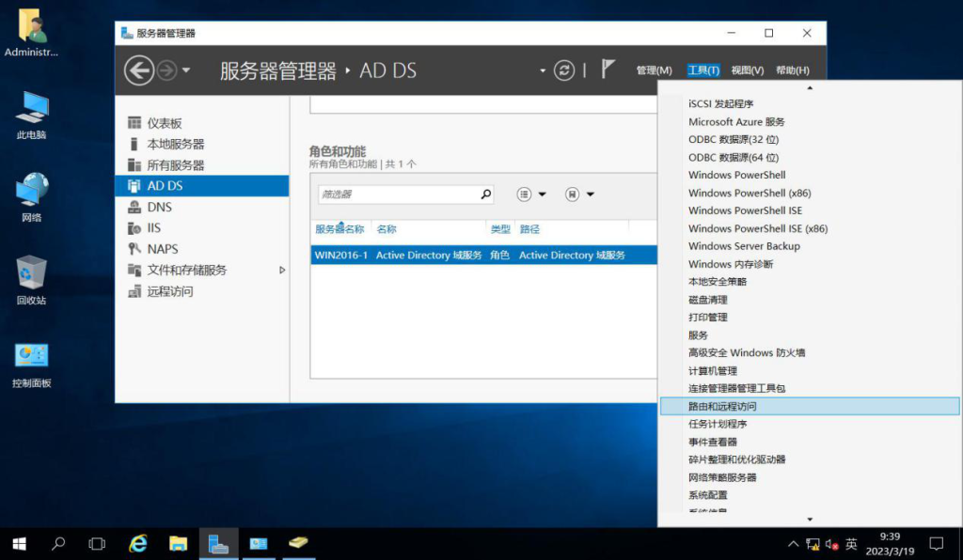Click the forward navigation arrow in Server Manager
Screen dimensions: 963x560
point(166,70)
